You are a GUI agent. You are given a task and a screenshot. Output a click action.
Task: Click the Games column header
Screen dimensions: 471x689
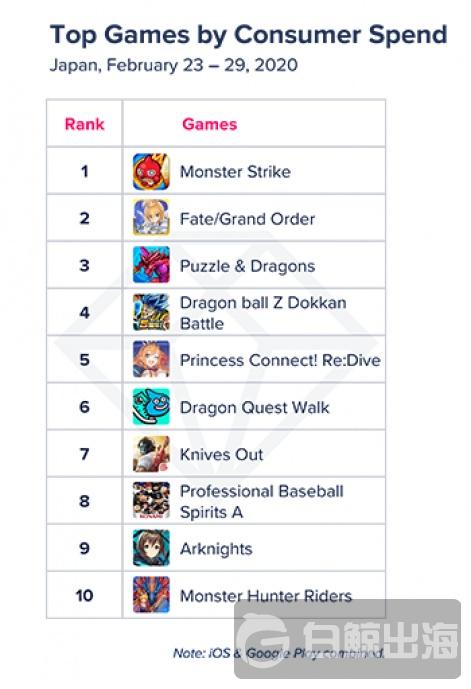click(210, 124)
